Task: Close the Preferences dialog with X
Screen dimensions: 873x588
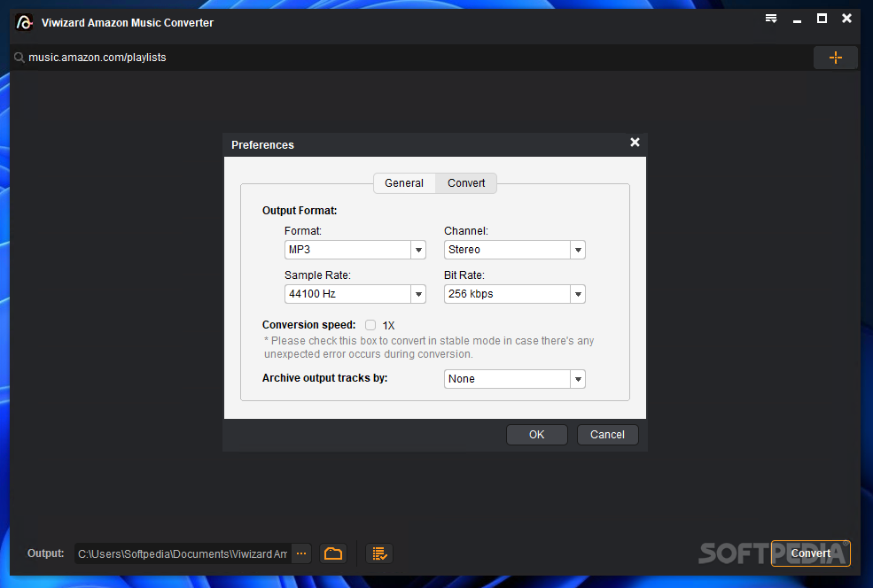Action: (635, 143)
